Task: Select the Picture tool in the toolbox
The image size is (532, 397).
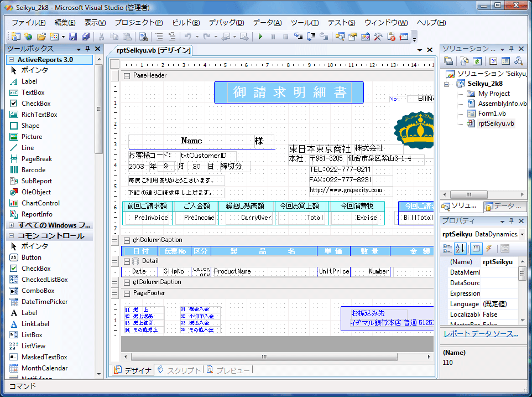Action: 33,136
